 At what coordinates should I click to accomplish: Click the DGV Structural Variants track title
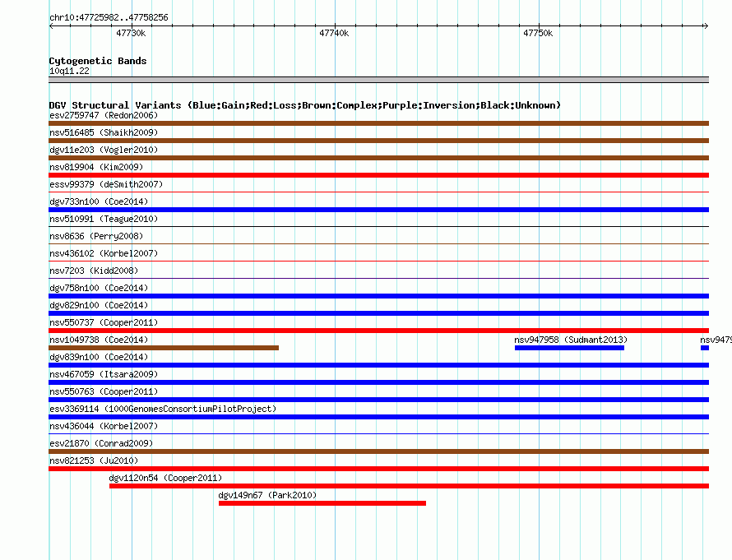click(305, 105)
